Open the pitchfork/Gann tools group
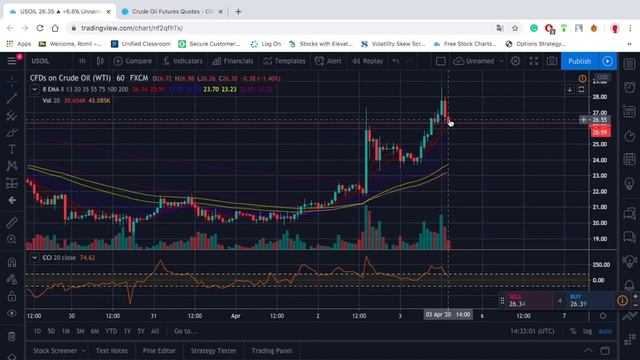This screenshot has height=360, width=640. coord(12,116)
